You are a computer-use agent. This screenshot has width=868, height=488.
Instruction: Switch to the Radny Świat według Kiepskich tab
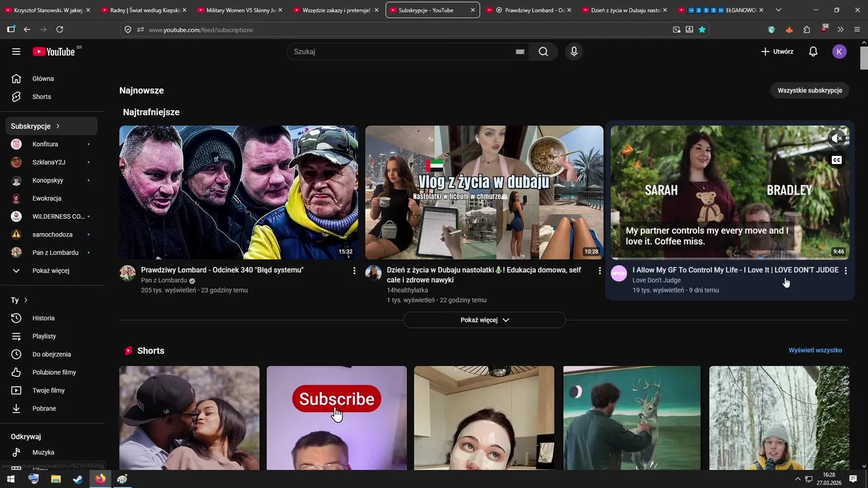pyautogui.click(x=143, y=10)
